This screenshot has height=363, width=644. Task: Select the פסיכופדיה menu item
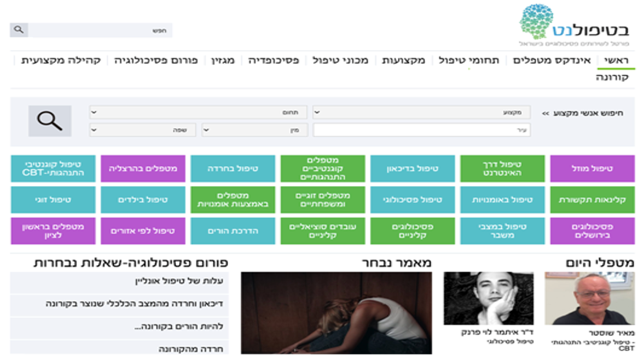pyautogui.click(x=274, y=60)
